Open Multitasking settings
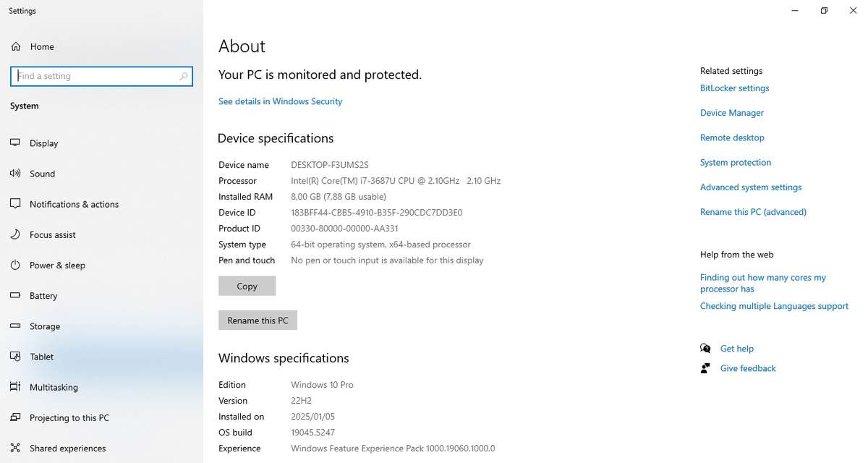This screenshot has height=463, width=868. 54,387
